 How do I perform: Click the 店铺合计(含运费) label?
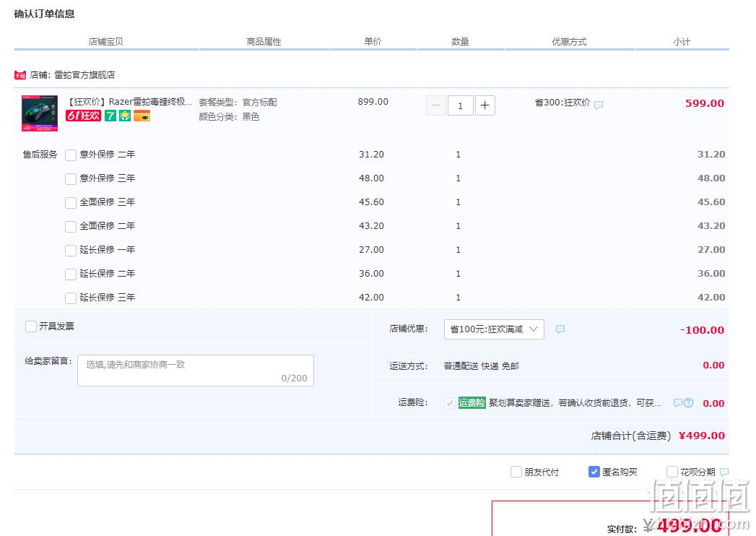click(631, 436)
